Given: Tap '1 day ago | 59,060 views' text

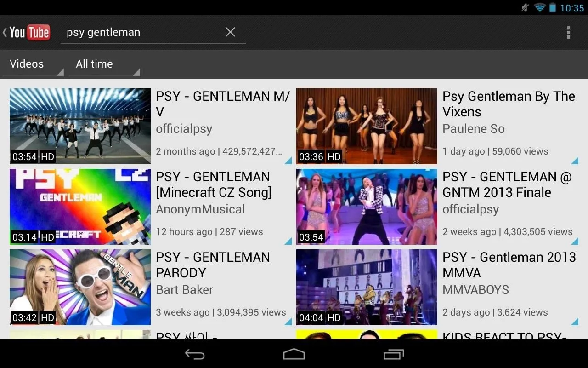Looking at the screenshot, I should pos(495,151).
